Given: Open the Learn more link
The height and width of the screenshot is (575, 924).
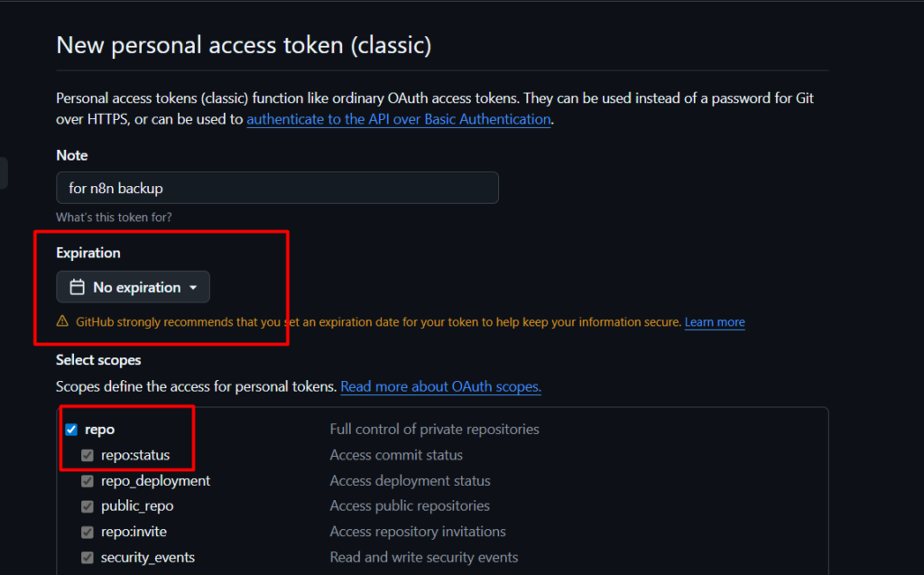Looking at the screenshot, I should click(715, 322).
